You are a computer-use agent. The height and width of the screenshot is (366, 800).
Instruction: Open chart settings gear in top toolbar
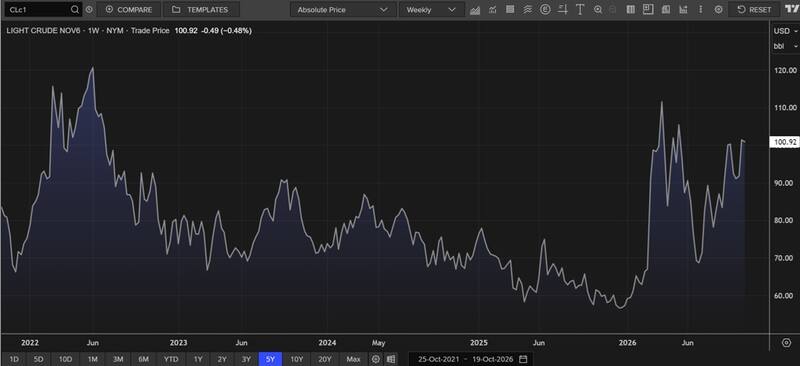pyautogui.click(x=718, y=10)
